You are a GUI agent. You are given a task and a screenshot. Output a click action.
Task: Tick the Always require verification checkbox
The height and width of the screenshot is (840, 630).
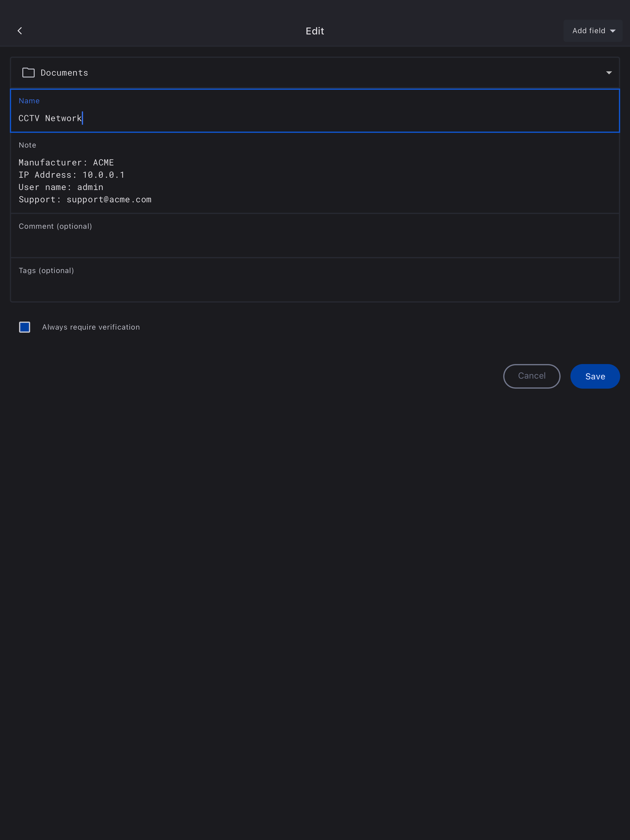25,327
